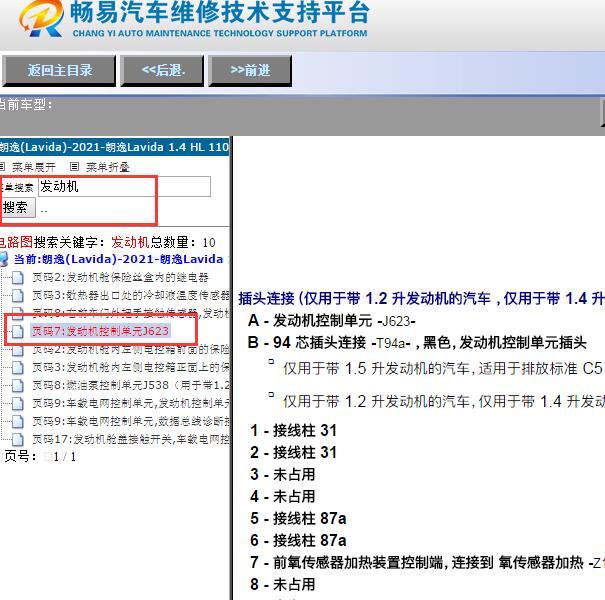Click document icon for 发动机控制单元J623

[17, 331]
